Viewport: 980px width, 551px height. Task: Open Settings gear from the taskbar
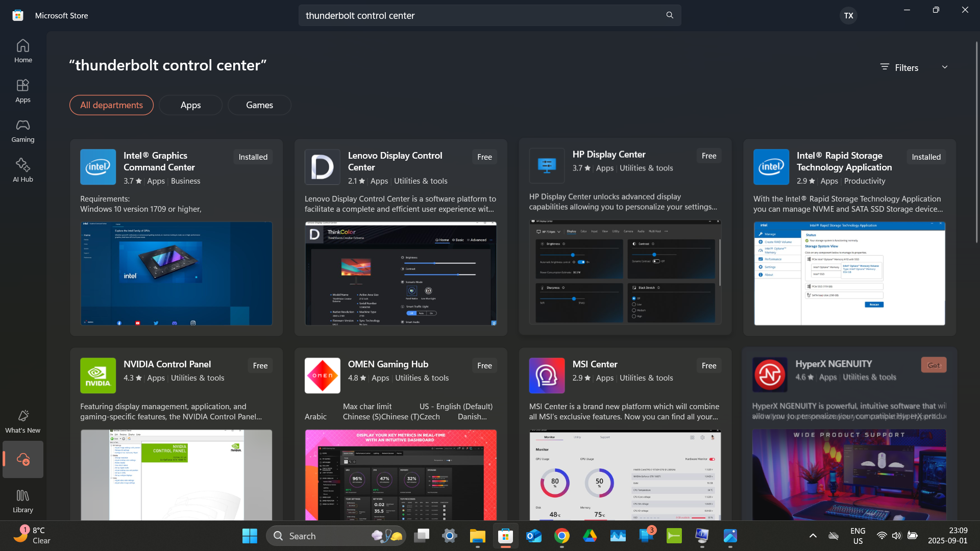[x=450, y=536]
